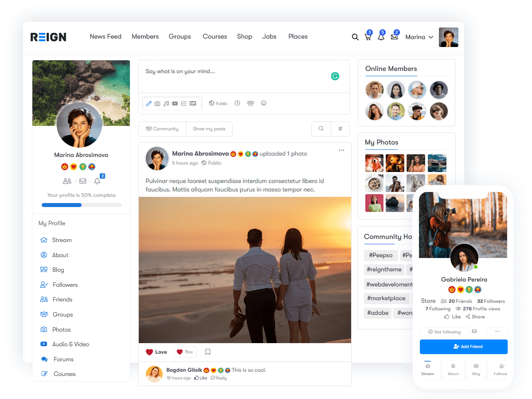Select the camera photo upload icon
Image resolution: width=532 pixels, height=399 pixels.
pos(157,103)
